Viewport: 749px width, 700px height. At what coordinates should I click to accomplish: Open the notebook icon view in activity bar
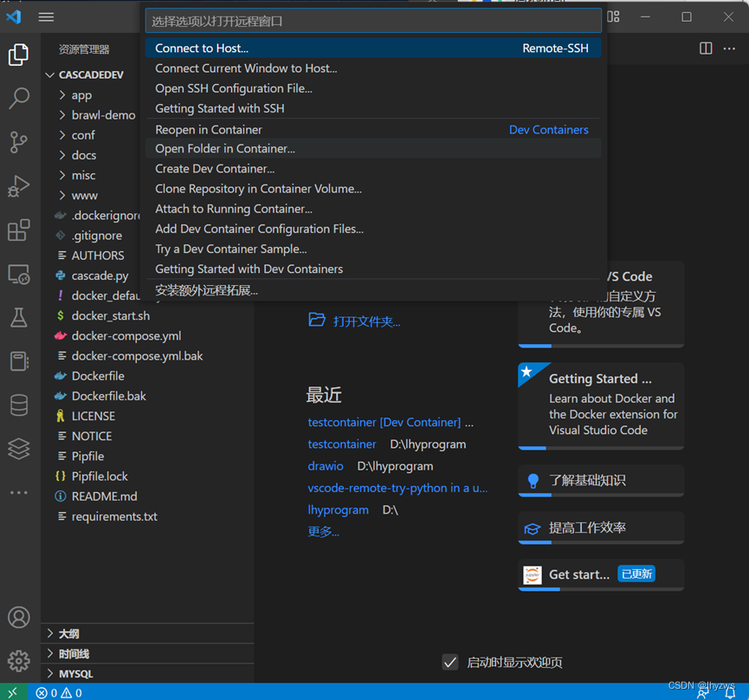[x=19, y=361]
